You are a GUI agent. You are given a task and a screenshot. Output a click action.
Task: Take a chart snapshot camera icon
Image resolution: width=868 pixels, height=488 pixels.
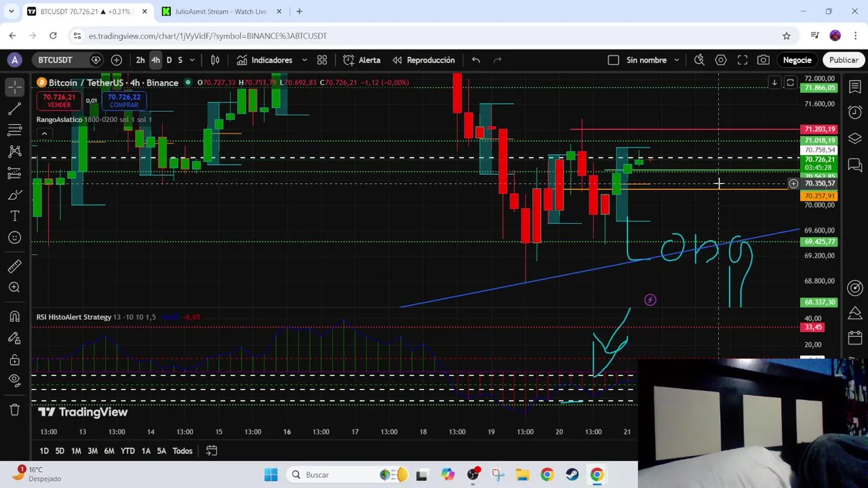click(764, 60)
